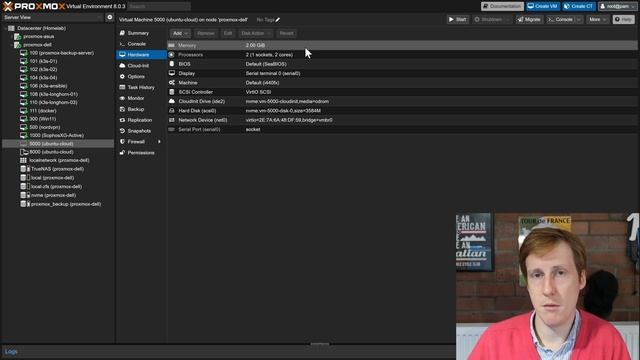The height and width of the screenshot is (360, 640).
Task: Click the TrueNAS storage icon
Action: point(24,169)
